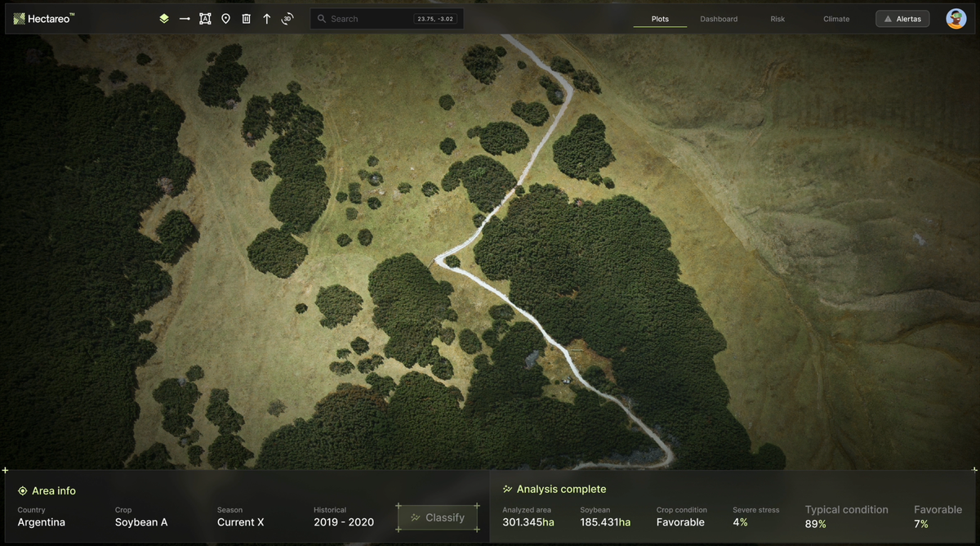Open the user profile avatar
Viewport: 980px width, 546px height.
point(955,18)
